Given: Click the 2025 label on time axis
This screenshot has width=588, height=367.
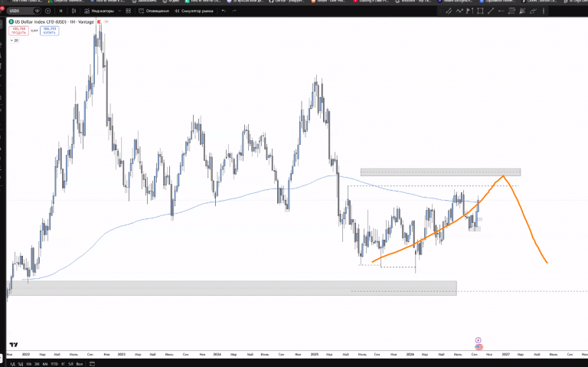Looking at the screenshot, I should point(314,354).
